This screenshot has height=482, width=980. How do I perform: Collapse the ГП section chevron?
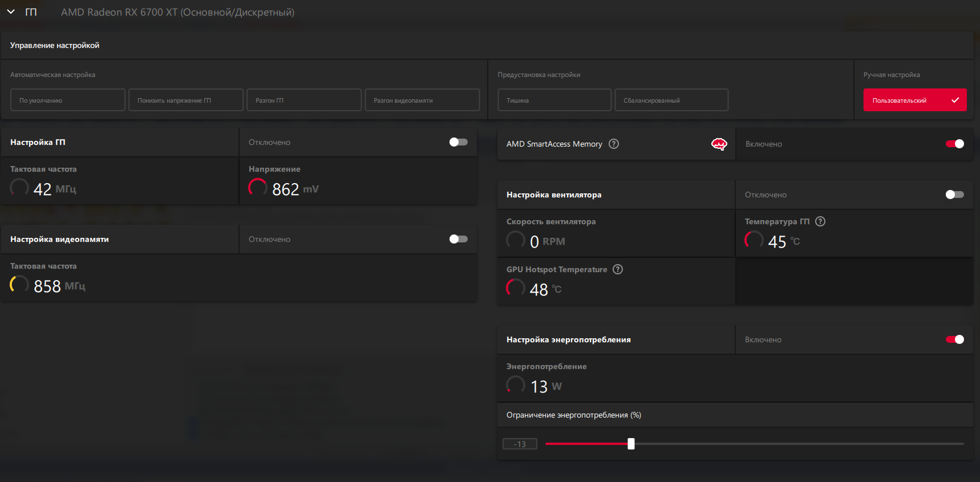click(x=11, y=12)
